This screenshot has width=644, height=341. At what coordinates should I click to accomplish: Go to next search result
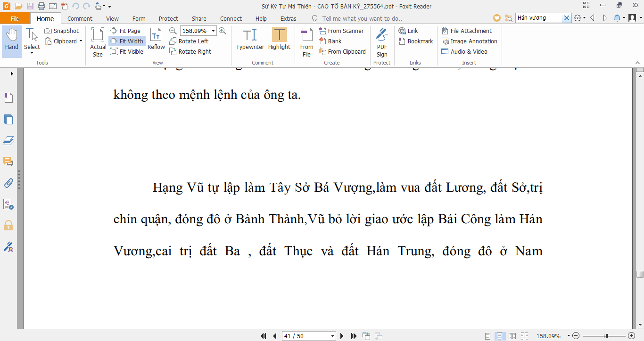(x=605, y=18)
